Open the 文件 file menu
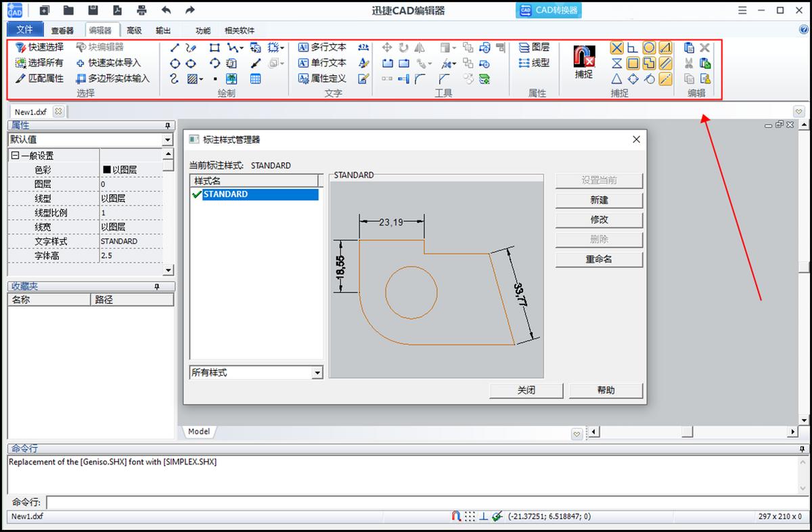Image resolution: width=812 pixels, height=532 pixels. (x=24, y=30)
